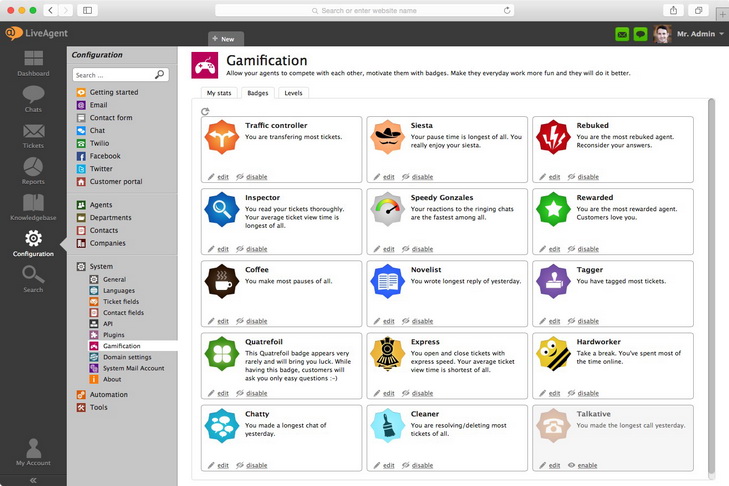729x486 pixels.
Task: Edit the Traffic controller badge
Action: point(219,177)
